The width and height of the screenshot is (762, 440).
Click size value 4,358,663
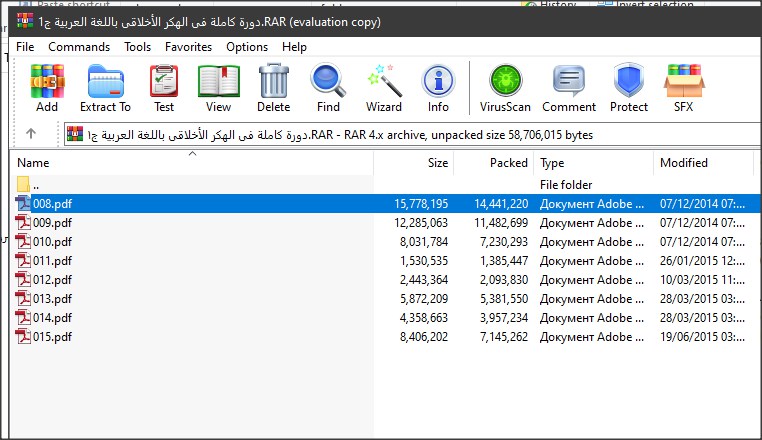pyautogui.click(x=424, y=317)
